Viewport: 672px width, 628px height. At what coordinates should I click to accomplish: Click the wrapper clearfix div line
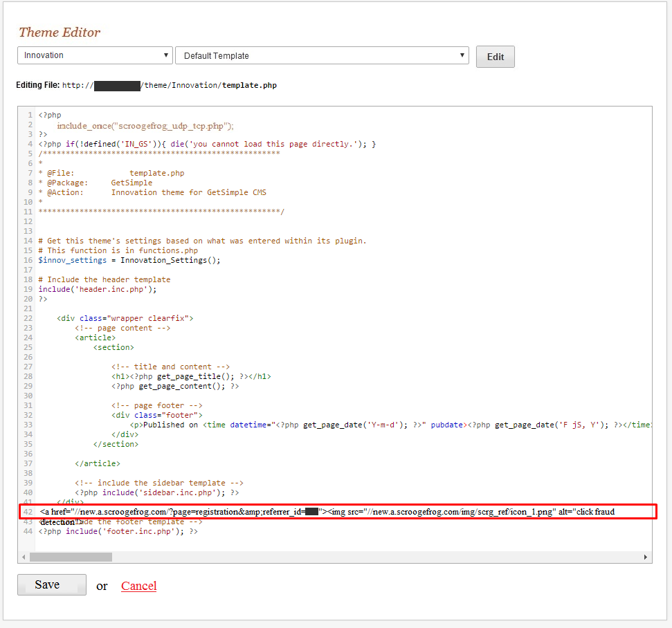pos(125,318)
